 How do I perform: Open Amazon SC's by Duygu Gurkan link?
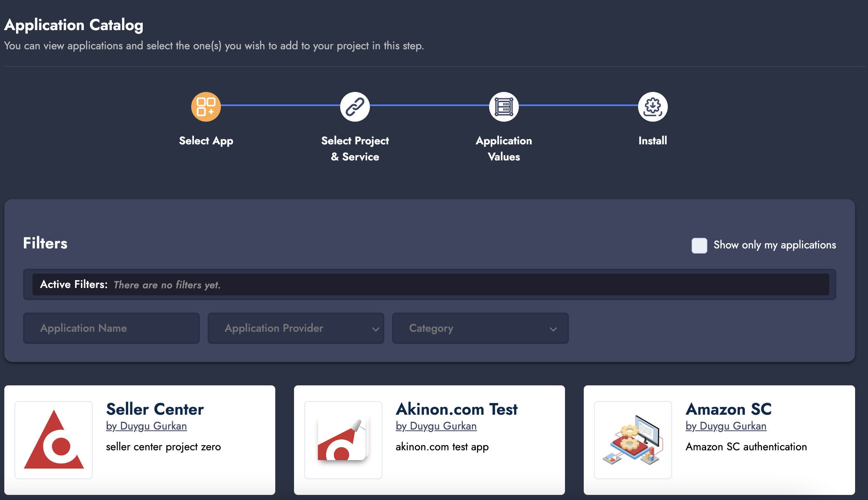[x=726, y=426]
